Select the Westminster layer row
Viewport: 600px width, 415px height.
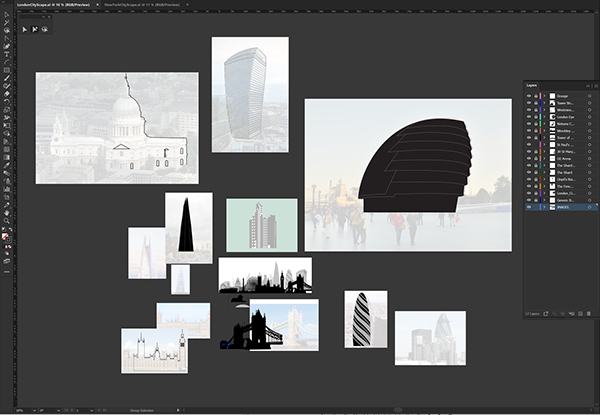click(561, 110)
